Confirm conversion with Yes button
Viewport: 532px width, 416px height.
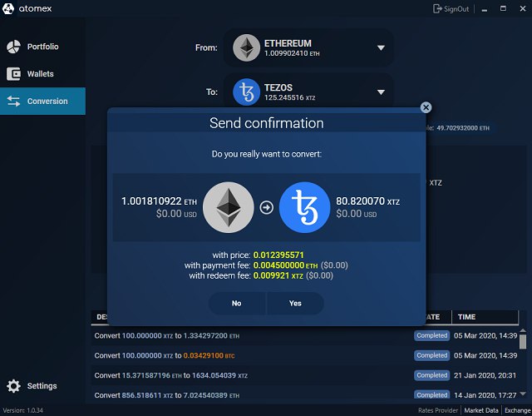pos(295,303)
